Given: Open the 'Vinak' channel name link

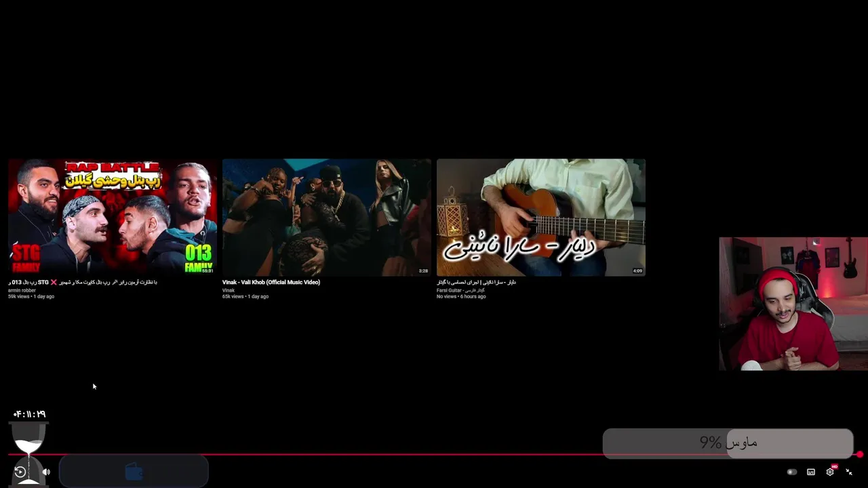Looking at the screenshot, I should pos(229,290).
